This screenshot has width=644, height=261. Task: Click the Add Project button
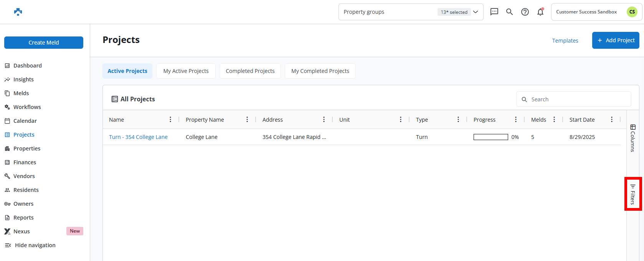coord(616,40)
